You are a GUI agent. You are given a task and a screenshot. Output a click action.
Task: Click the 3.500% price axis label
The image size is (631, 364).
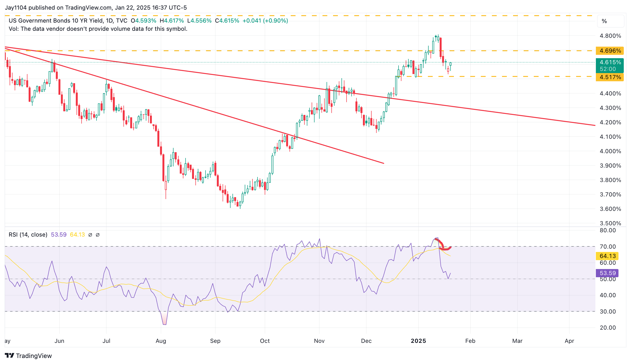point(610,223)
